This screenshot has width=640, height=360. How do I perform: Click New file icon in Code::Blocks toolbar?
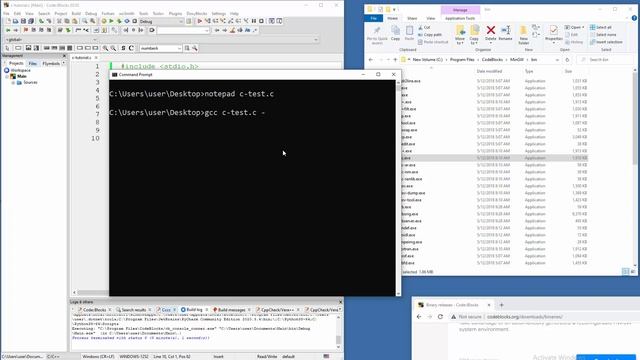(x=8, y=21)
